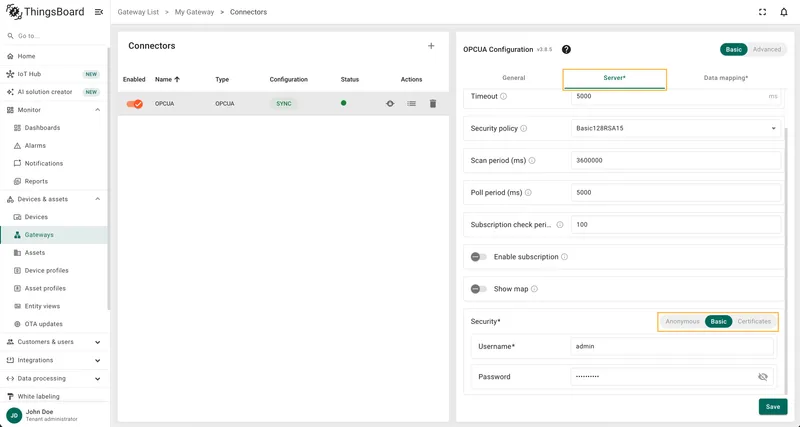Add a new connector with plus icon

[431, 46]
